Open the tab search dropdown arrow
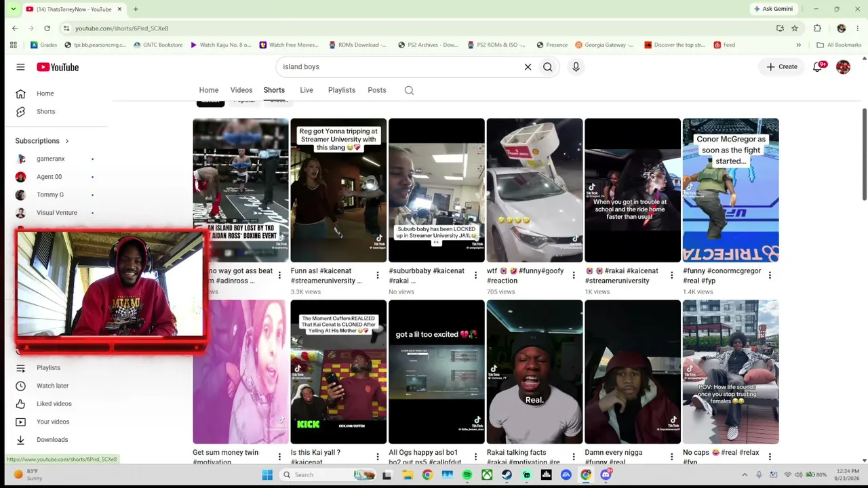This screenshot has height=488, width=868. (x=13, y=9)
